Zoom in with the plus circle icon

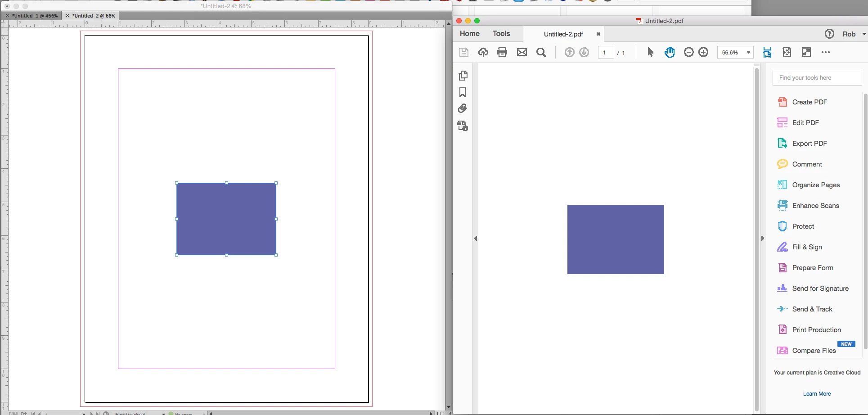click(x=703, y=52)
